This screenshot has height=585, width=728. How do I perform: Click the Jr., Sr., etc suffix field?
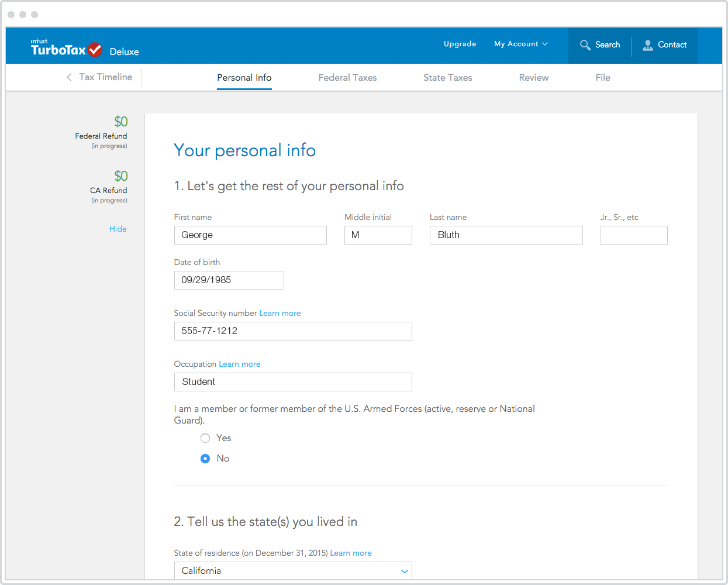click(x=634, y=235)
